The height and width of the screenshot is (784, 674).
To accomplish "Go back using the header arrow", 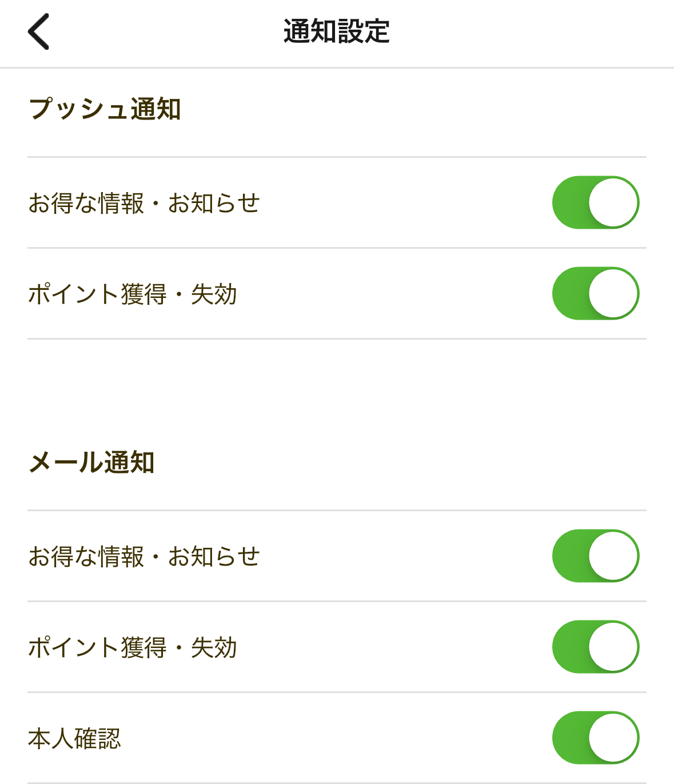I will coord(39,32).
